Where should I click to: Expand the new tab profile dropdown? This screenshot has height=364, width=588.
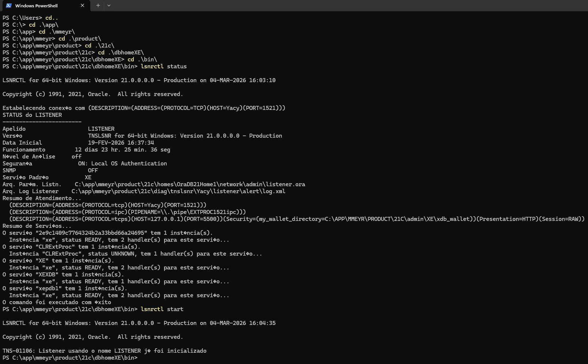point(109,5)
